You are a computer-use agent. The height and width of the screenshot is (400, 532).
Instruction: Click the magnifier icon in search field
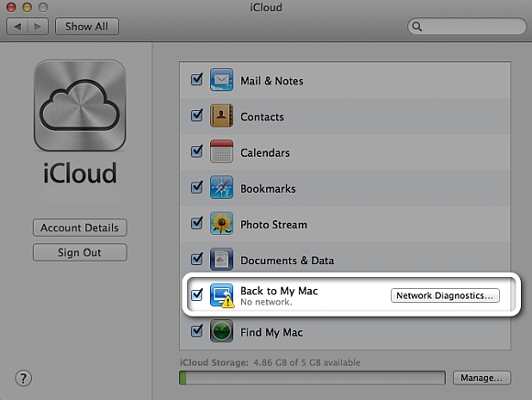coord(417,27)
